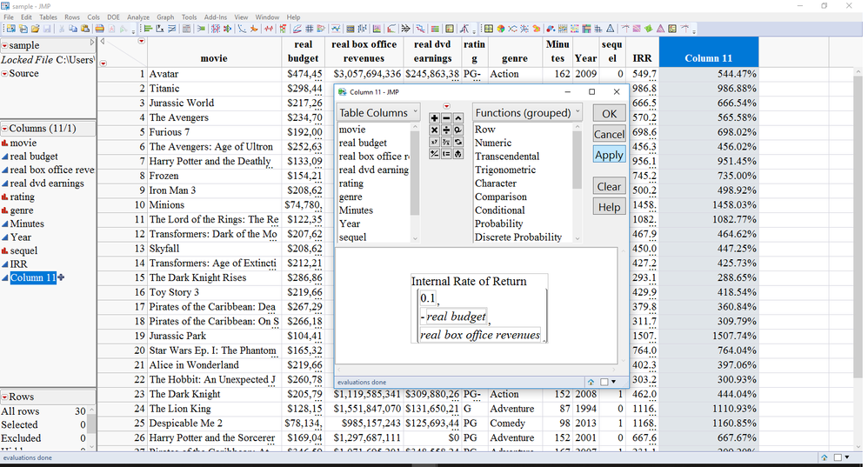Click the 'Toy Story 3' movie cell
This screenshot has width=868, height=467.
coord(215,292)
